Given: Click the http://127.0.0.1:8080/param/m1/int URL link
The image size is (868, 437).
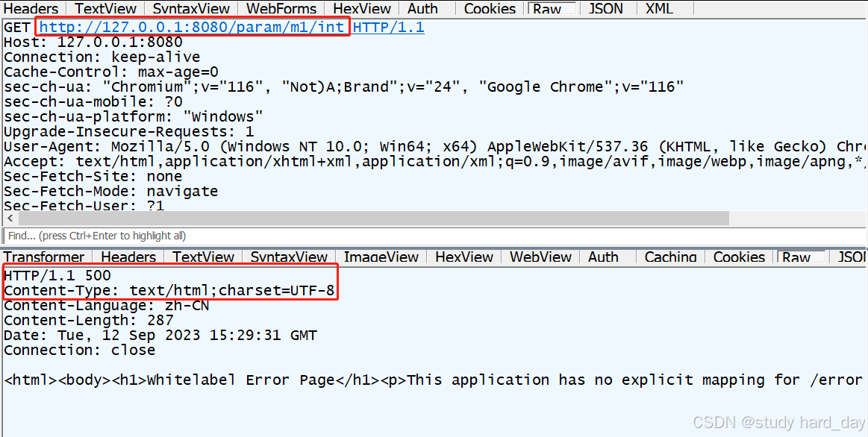Looking at the screenshot, I should [193, 27].
